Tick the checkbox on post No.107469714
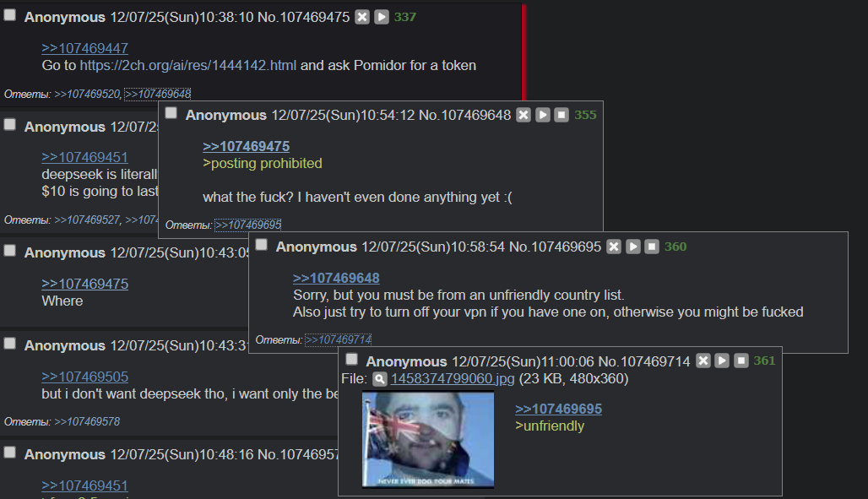Viewport: 868px width, 499px height. (x=351, y=360)
